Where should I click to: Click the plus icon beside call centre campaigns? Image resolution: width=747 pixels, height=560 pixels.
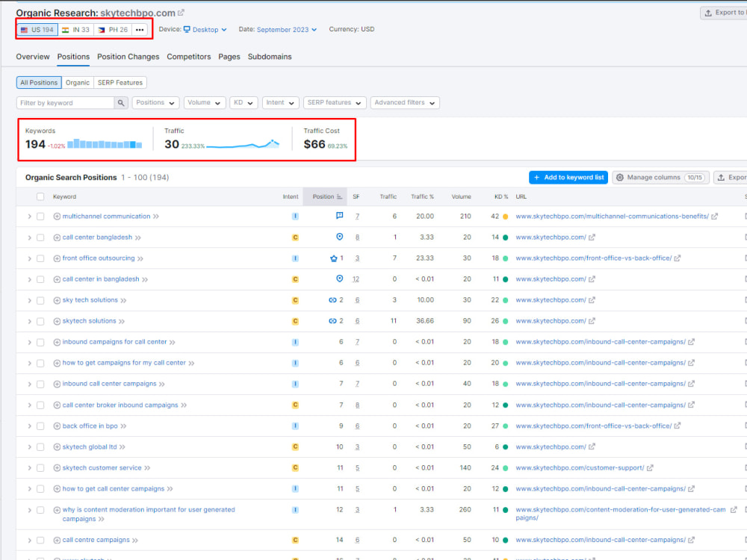click(x=57, y=540)
